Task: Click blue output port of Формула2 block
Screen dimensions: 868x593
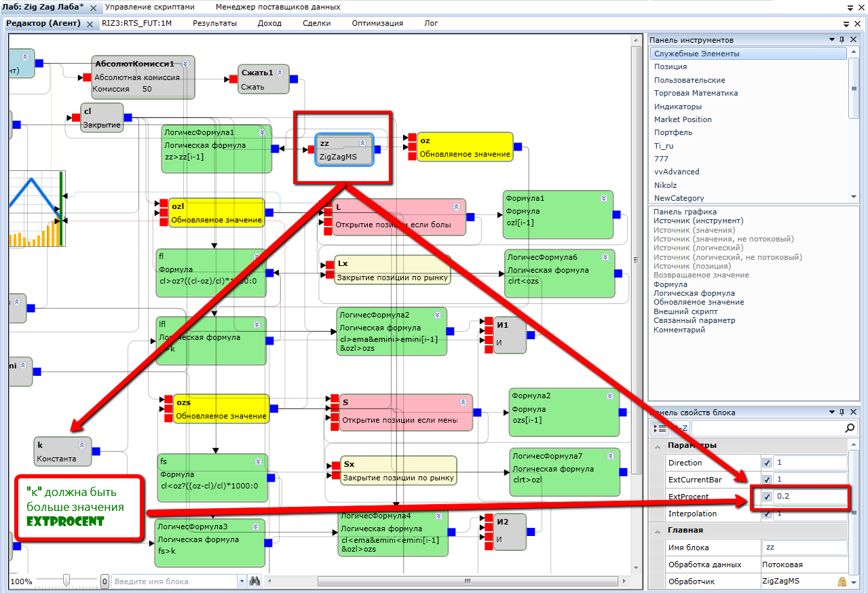Action: pyautogui.click(x=622, y=412)
